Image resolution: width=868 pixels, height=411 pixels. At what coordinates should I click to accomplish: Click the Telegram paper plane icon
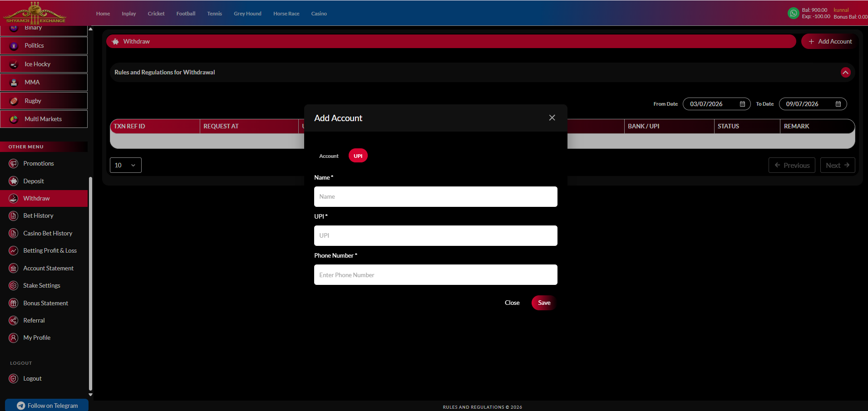[21, 406]
